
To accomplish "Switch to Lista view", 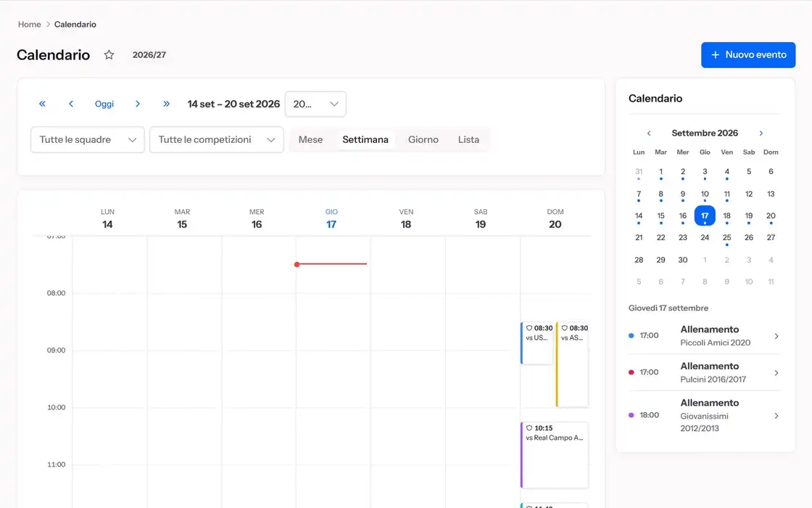I will (x=468, y=139).
